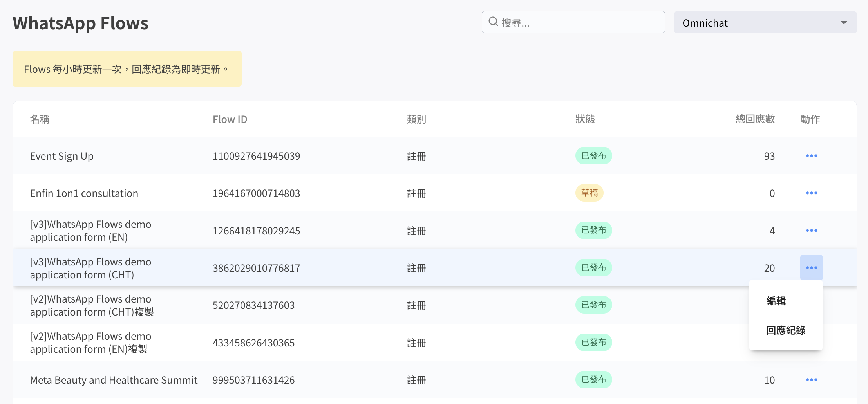The height and width of the screenshot is (404, 868).
Task: Choose 回應紀錄 from the context menu
Action: pyautogui.click(x=786, y=330)
